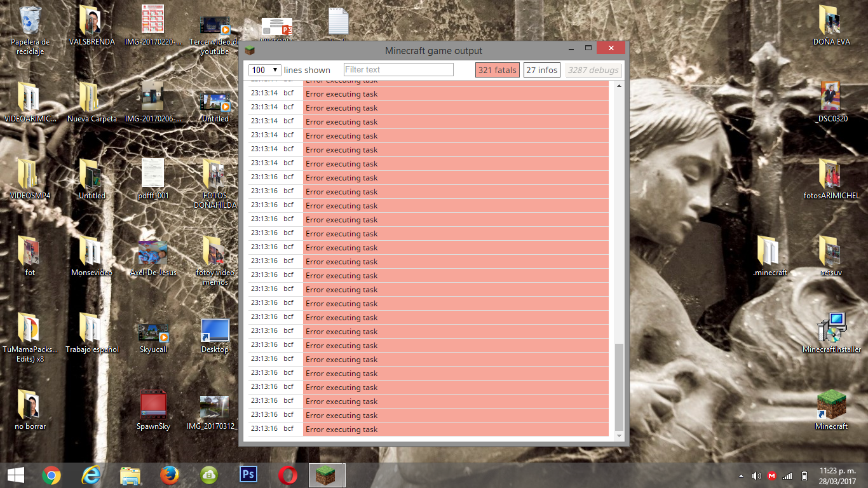The width and height of the screenshot is (868, 488).
Task: Open volume control in system tray
Action: (756, 476)
